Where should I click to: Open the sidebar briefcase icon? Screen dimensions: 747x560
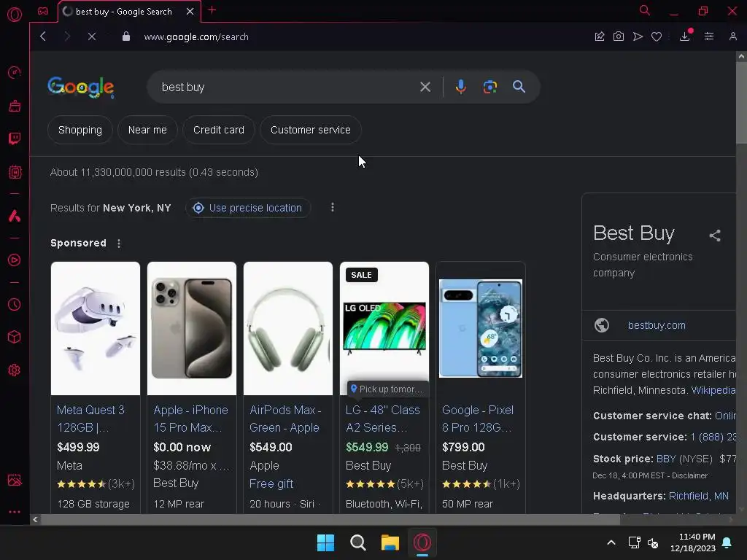15,106
